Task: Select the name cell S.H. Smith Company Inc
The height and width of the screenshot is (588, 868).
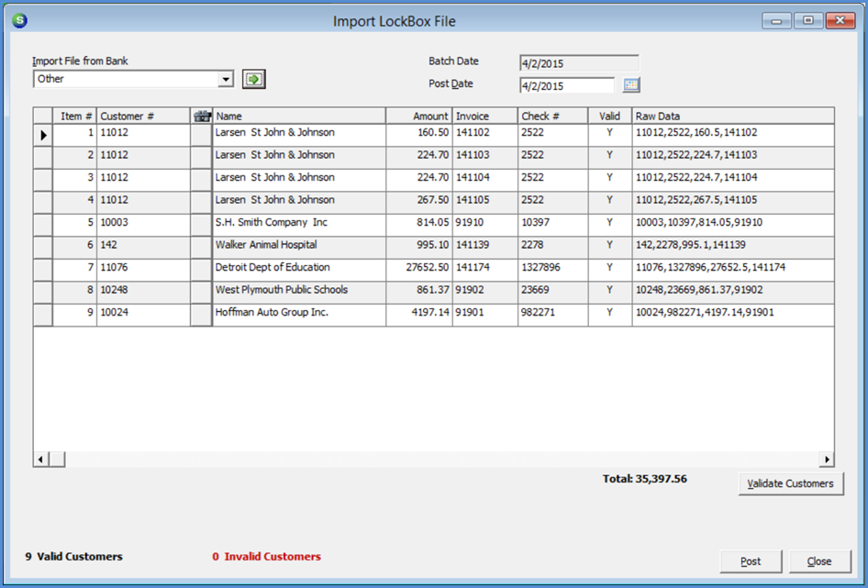Action: (299, 226)
